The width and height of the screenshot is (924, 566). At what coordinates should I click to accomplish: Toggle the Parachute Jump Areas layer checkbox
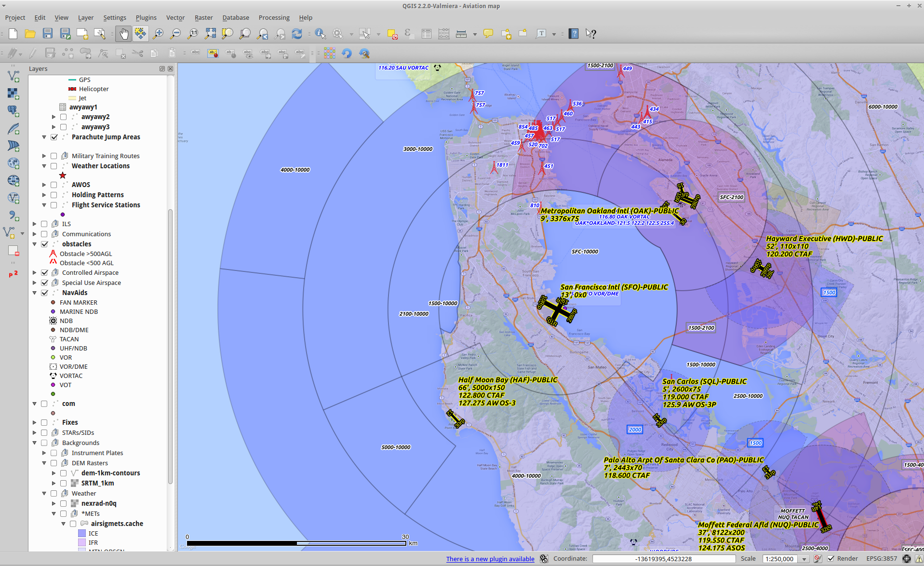pyautogui.click(x=54, y=137)
